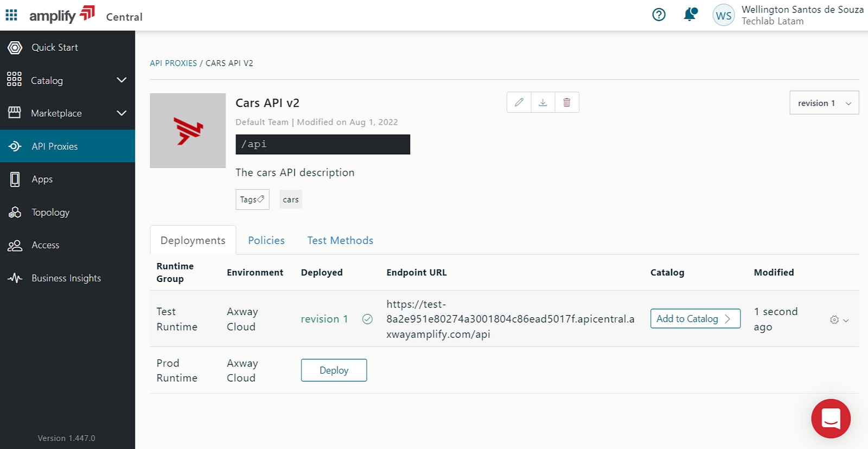868x449 pixels.
Task: Click the Test Runtime group cell
Action: click(x=177, y=319)
